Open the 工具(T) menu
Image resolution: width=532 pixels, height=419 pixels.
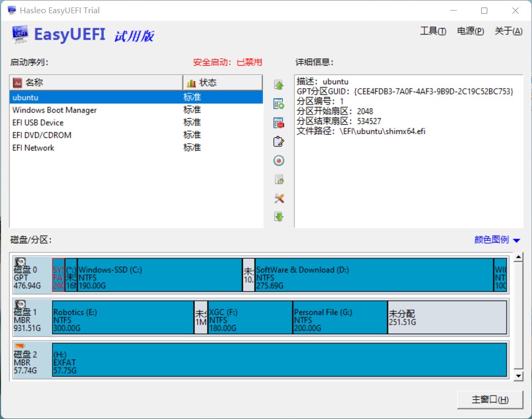tap(433, 31)
